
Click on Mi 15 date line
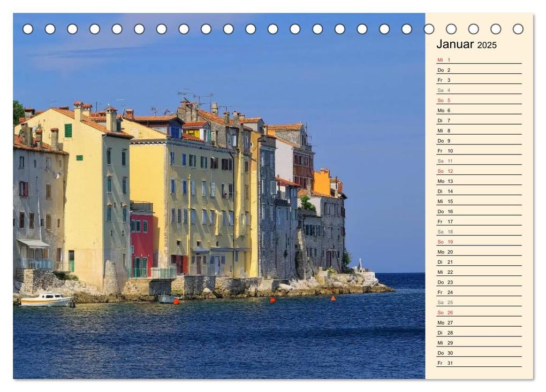479,202
